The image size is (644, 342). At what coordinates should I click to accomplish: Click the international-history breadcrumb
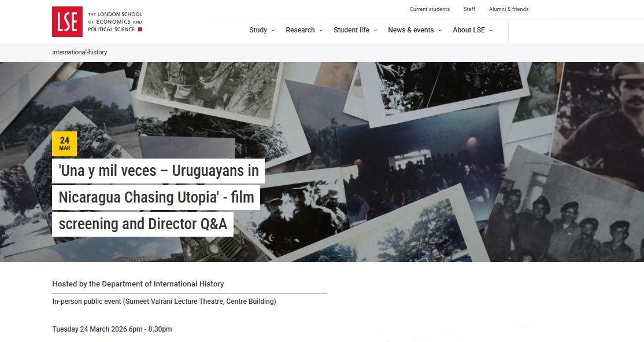click(x=80, y=52)
